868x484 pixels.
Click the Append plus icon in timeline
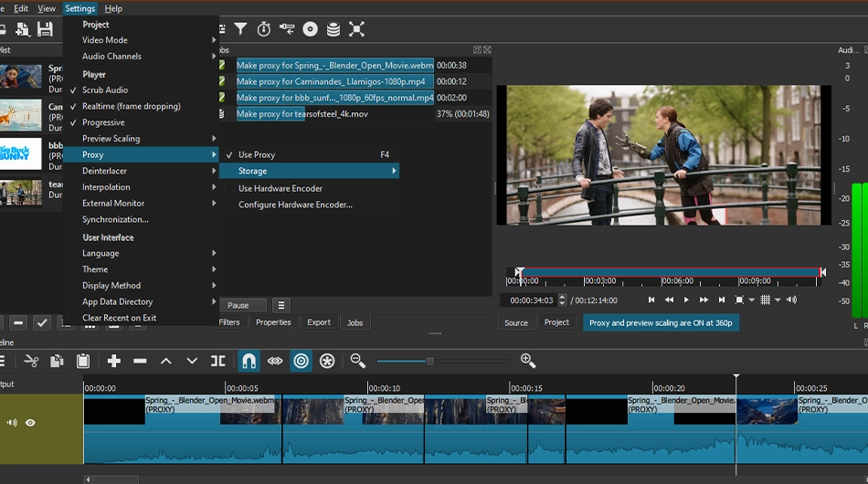click(x=114, y=362)
